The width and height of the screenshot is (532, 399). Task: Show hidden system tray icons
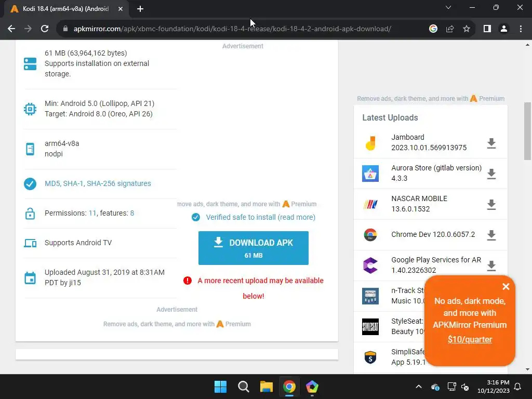click(x=419, y=387)
